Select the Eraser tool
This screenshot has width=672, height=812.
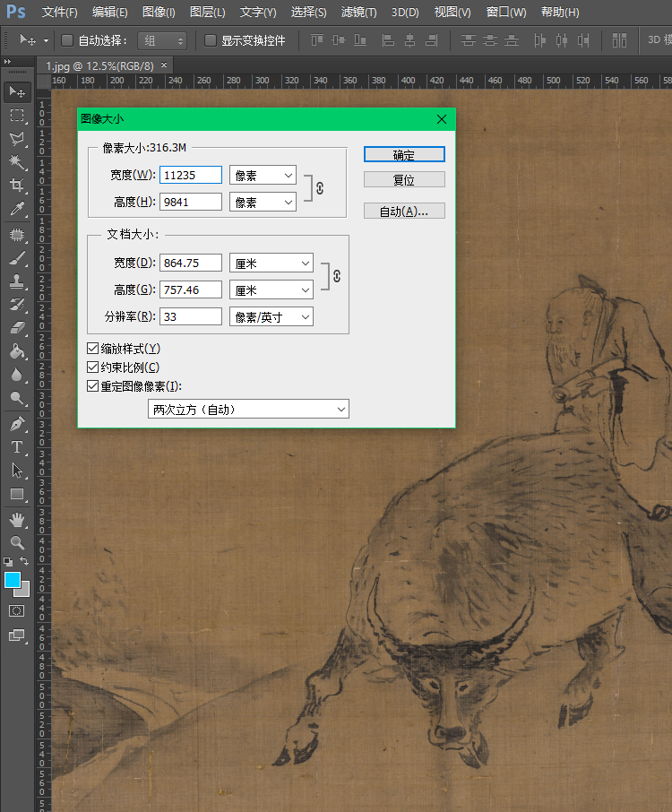pyautogui.click(x=17, y=328)
